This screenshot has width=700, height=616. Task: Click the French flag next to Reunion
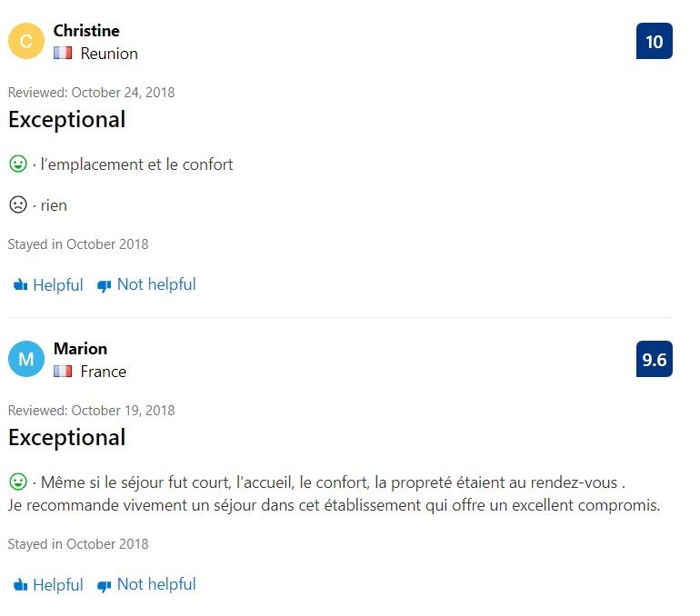[x=63, y=54]
